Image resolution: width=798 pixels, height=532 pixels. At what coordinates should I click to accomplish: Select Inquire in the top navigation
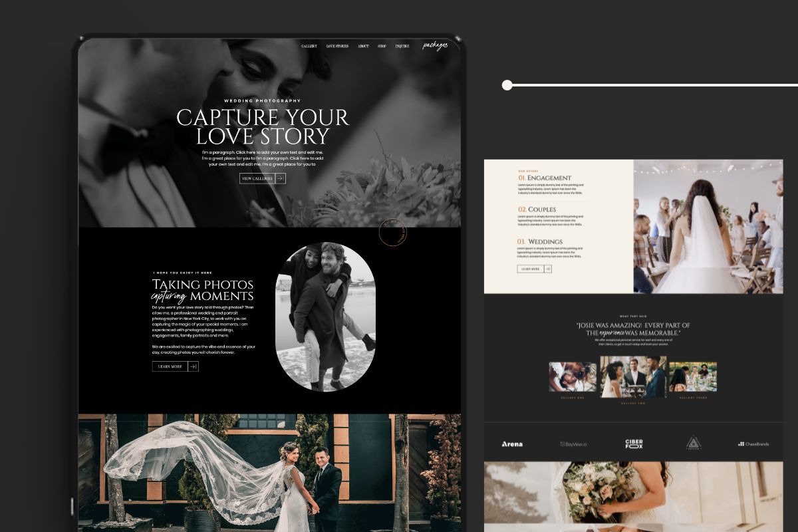tap(402, 47)
